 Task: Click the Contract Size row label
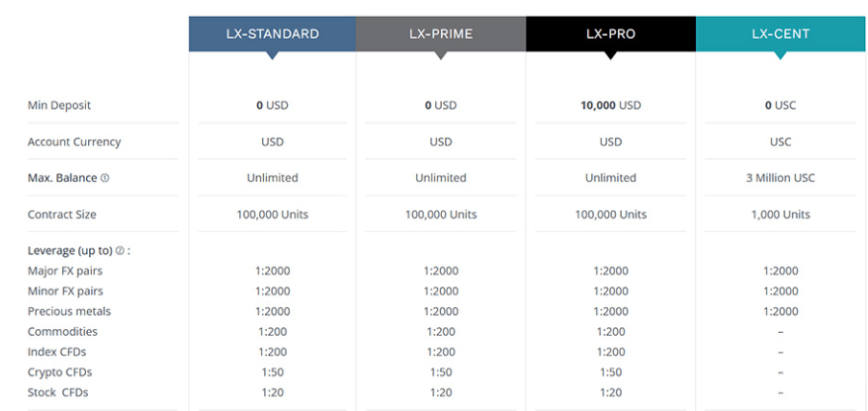[62, 214]
